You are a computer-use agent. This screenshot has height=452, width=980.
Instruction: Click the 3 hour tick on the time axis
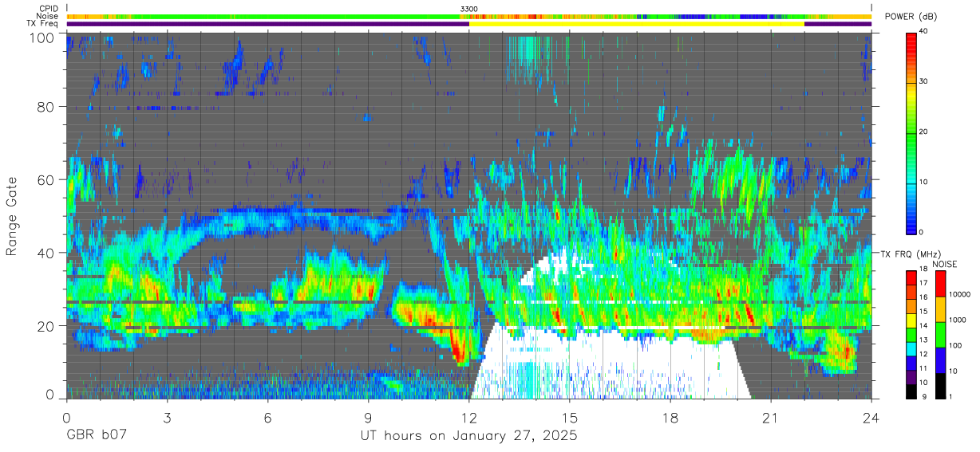[x=168, y=417]
